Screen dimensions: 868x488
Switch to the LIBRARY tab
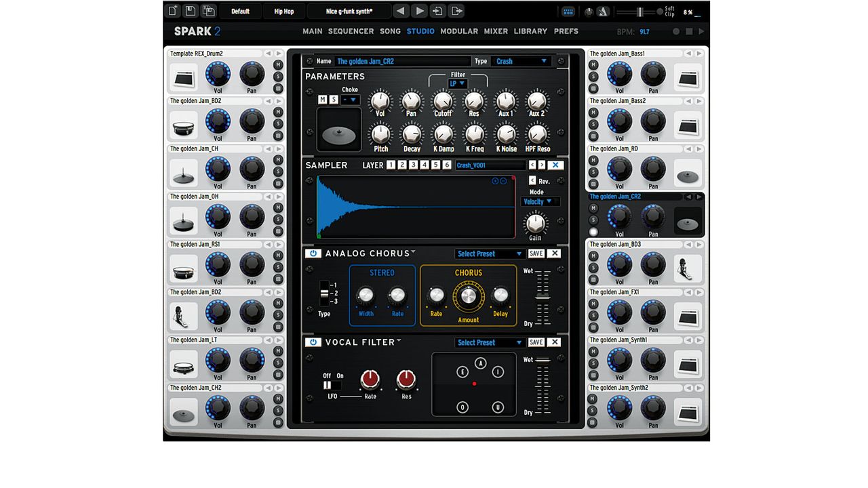[530, 31]
